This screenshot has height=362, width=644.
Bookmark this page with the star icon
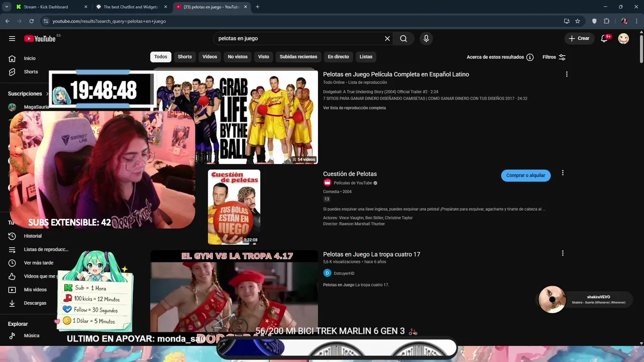pyautogui.click(x=578, y=21)
